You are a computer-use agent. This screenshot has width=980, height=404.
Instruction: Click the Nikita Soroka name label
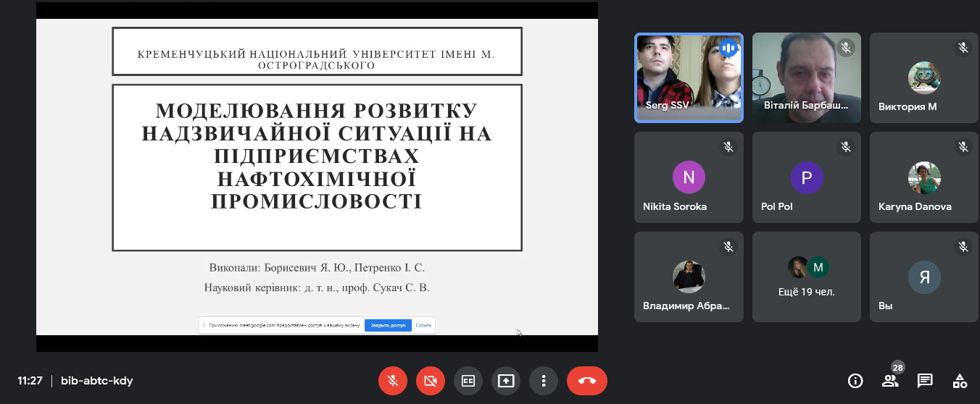(675, 206)
